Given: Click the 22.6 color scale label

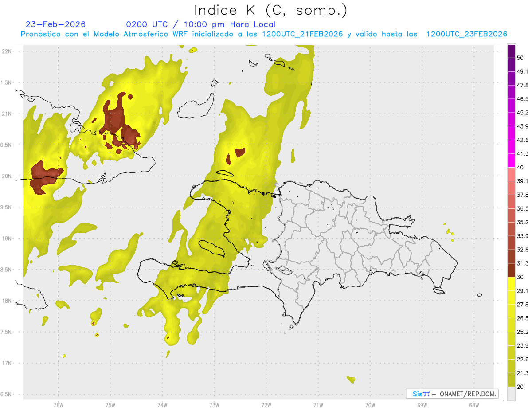Looking at the screenshot, I should tap(523, 360).
